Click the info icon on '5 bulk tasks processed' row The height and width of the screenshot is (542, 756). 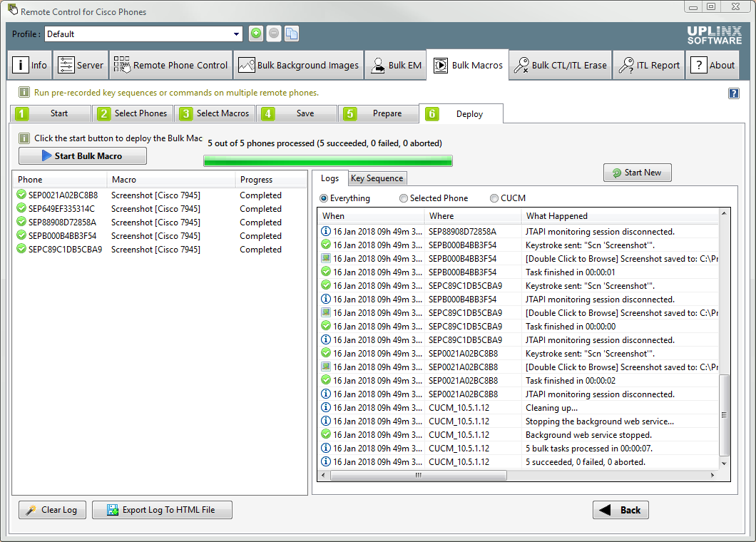click(326, 448)
